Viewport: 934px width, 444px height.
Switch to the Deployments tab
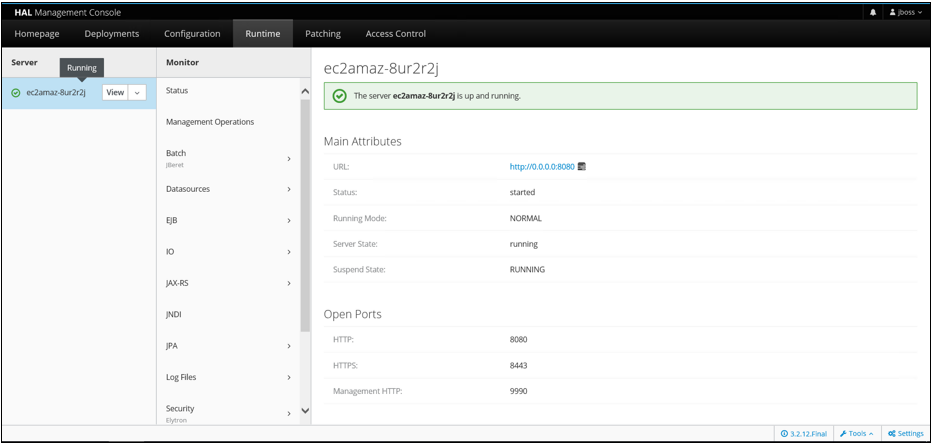[112, 33]
